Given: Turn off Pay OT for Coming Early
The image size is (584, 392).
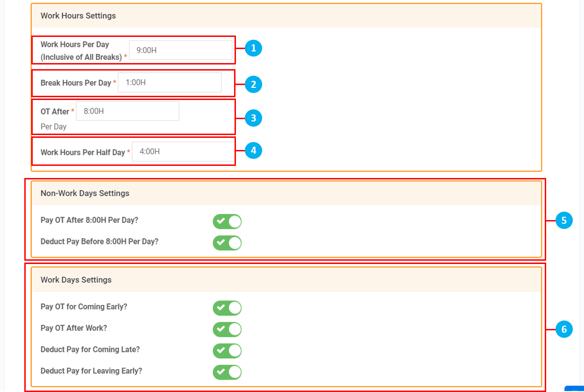Looking at the screenshot, I should click(x=227, y=308).
